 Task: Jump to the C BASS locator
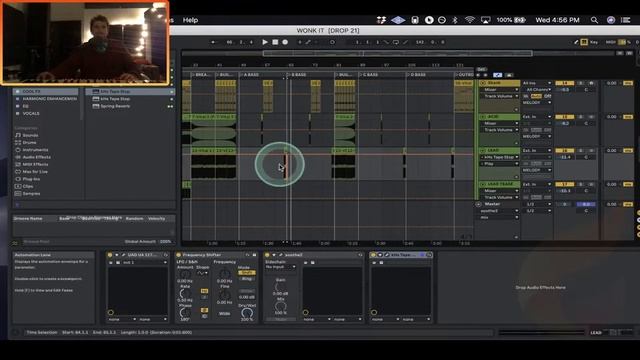[x=369, y=75]
